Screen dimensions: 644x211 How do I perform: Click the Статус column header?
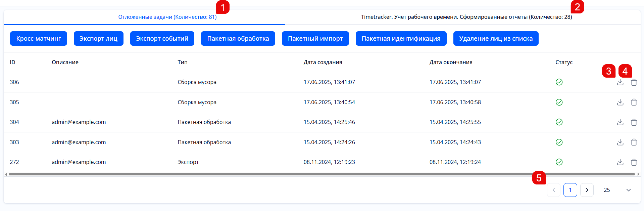564,62
